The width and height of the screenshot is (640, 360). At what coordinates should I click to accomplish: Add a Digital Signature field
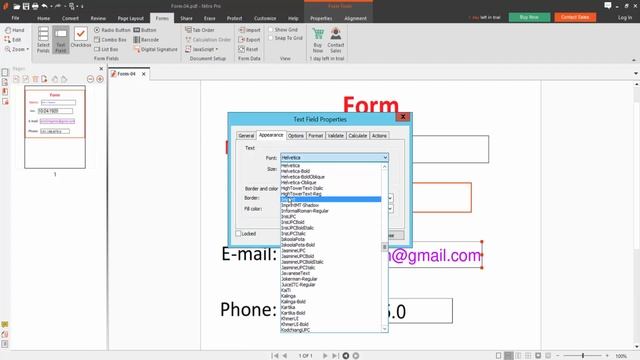pyautogui.click(x=156, y=49)
